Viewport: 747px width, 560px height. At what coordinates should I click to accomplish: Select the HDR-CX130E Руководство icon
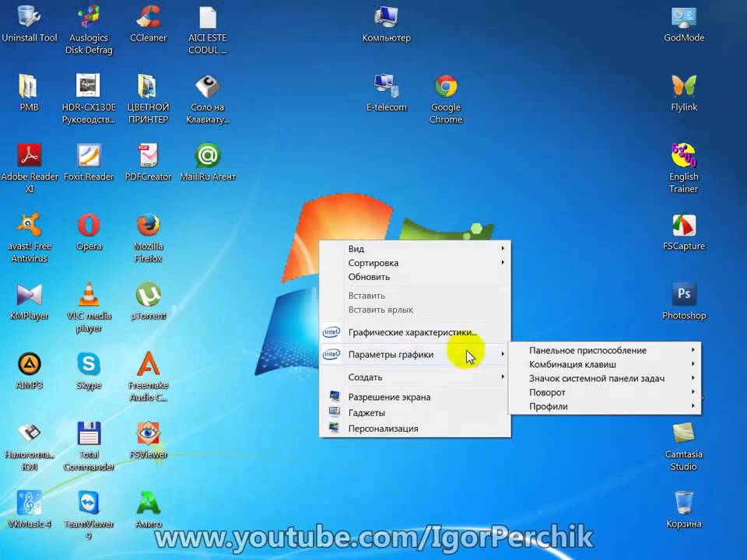[89, 86]
